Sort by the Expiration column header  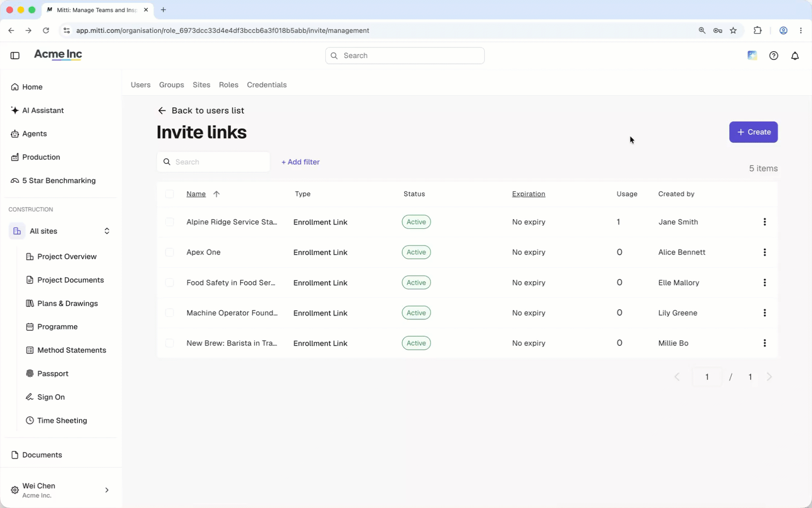tap(529, 194)
